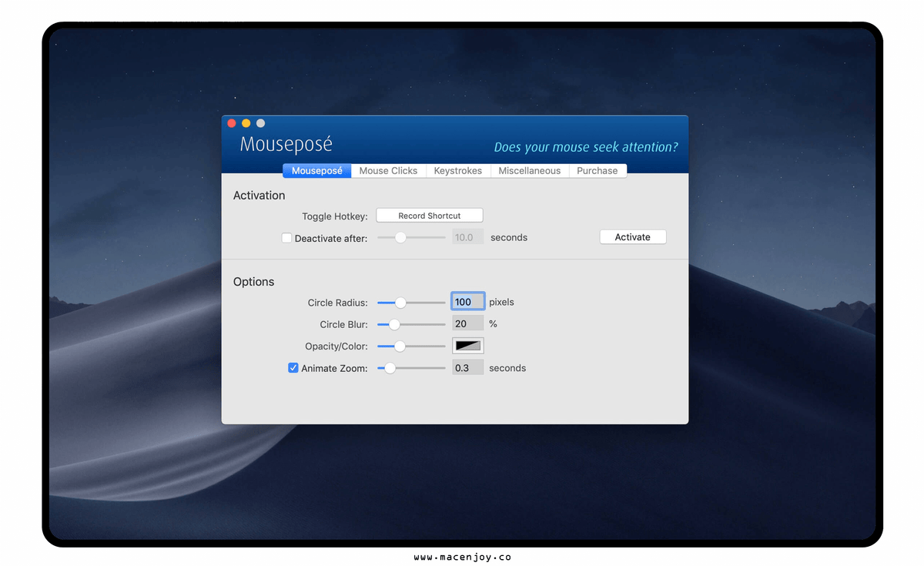This screenshot has height=566, width=924.
Task: Click the Opacity/Color slider knob
Action: coord(400,347)
